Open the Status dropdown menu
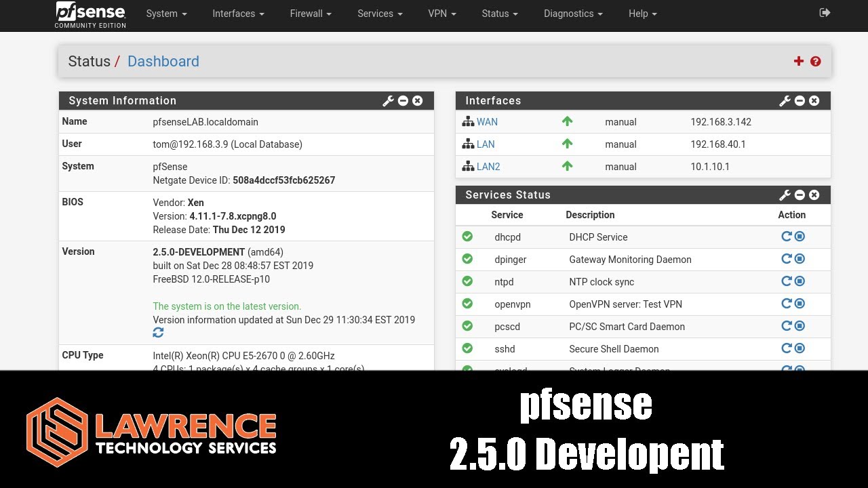 500,14
